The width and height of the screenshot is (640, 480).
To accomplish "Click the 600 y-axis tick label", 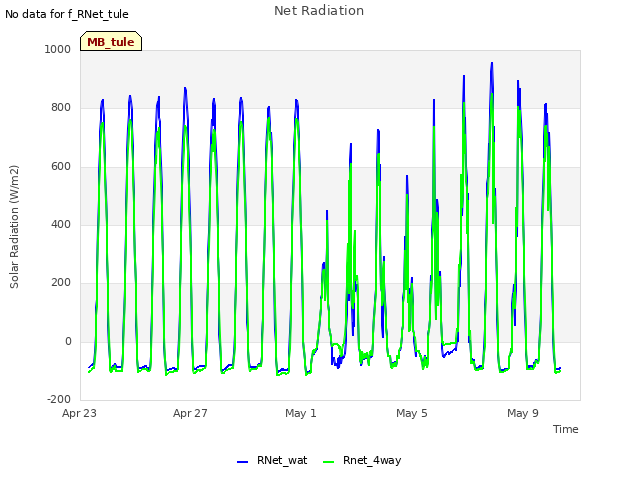I will 61,166.
